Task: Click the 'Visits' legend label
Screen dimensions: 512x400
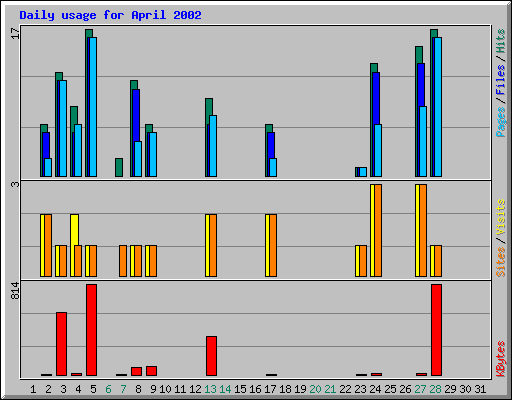Action: pyautogui.click(x=501, y=218)
